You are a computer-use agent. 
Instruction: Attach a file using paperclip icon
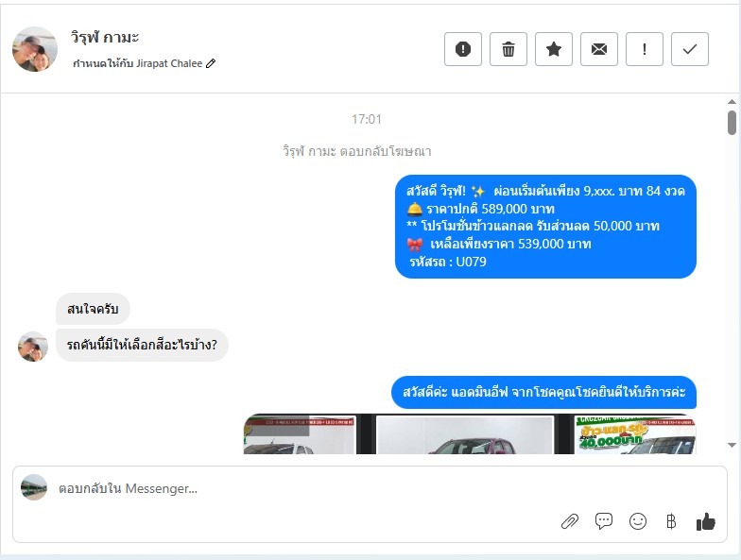(570, 521)
